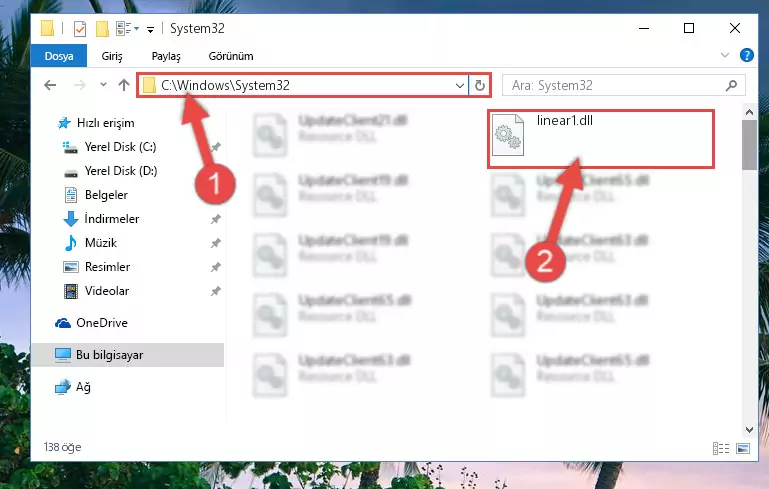Click the pin icon next to Müzik
Viewport: 769px width, 489px height.
[x=215, y=243]
